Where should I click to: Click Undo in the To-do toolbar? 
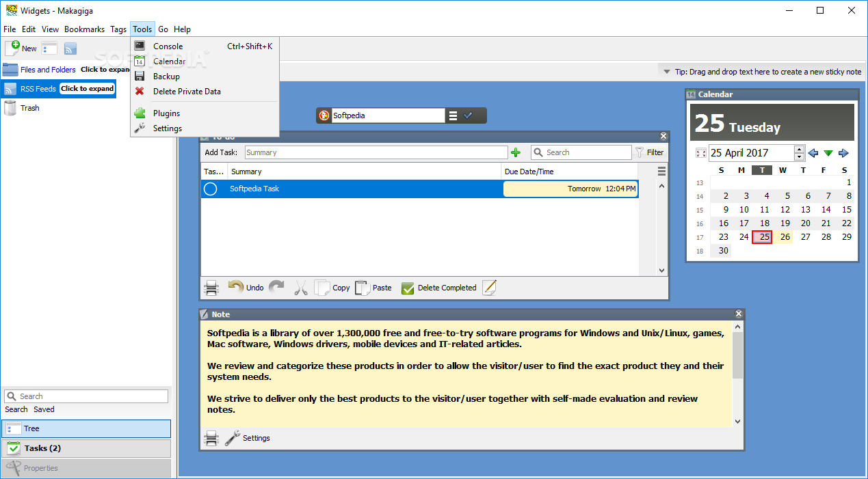246,288
